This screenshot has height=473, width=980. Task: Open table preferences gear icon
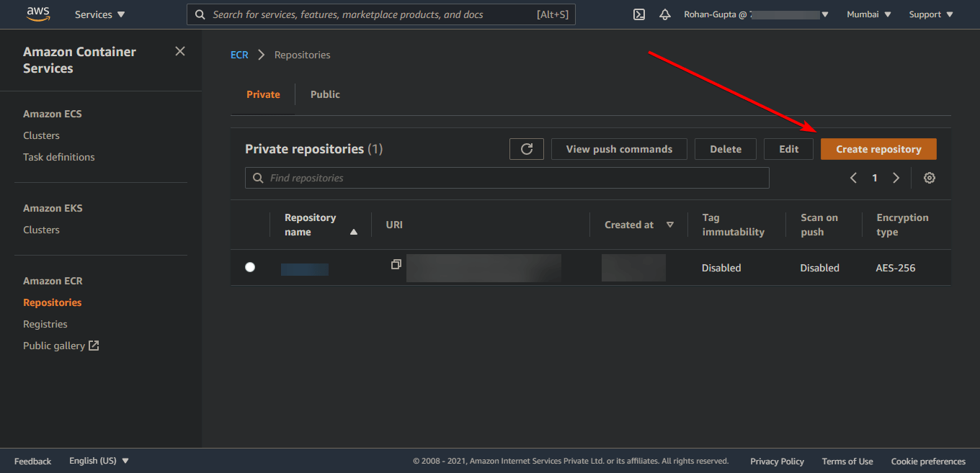(x=930, y=178)
